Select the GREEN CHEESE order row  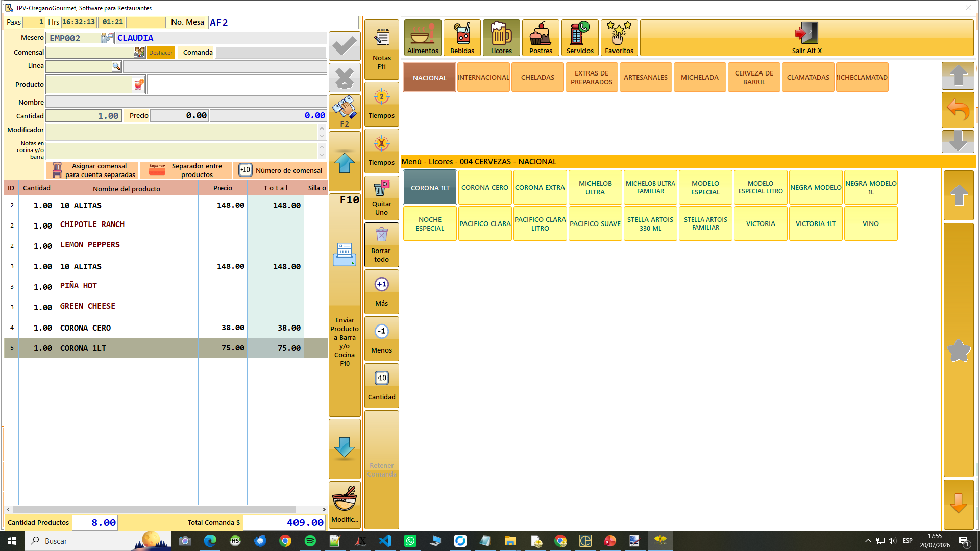tap(166, 307)
